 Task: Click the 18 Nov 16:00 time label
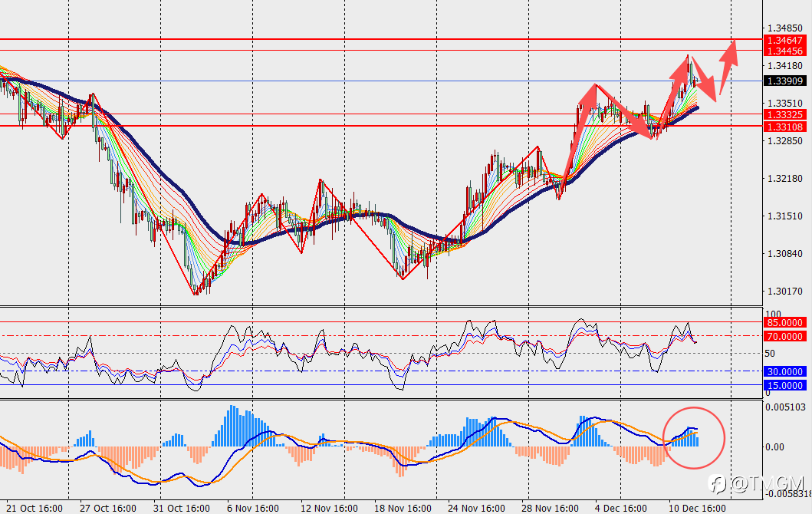pos(403,508)
